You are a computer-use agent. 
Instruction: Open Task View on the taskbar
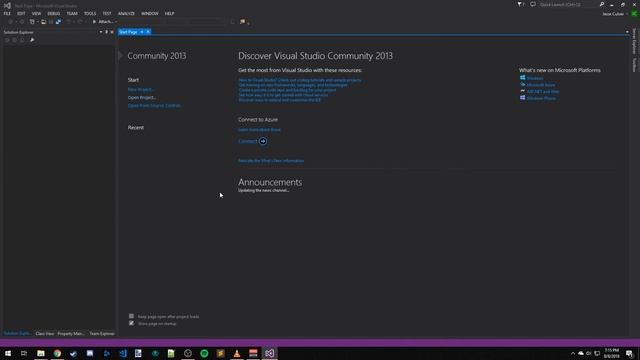pyautogui.click(x=24, y=353)
